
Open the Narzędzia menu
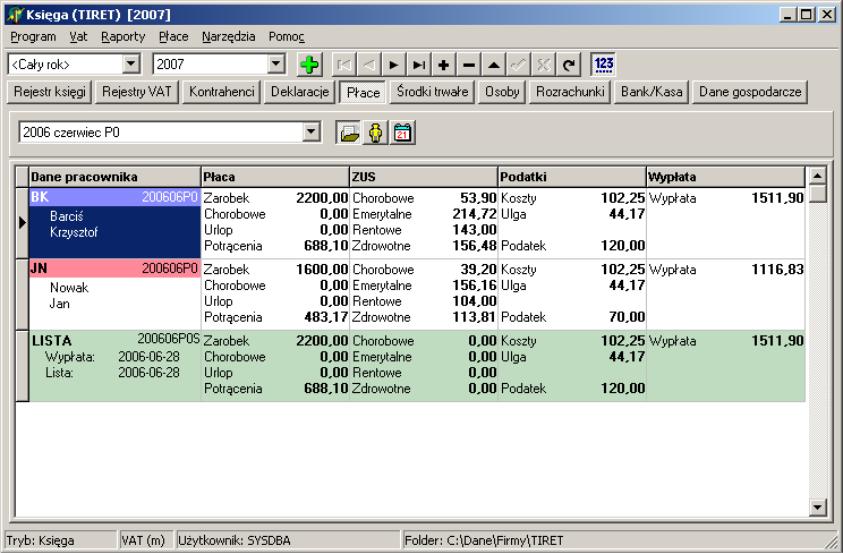(x=228, y=37)
